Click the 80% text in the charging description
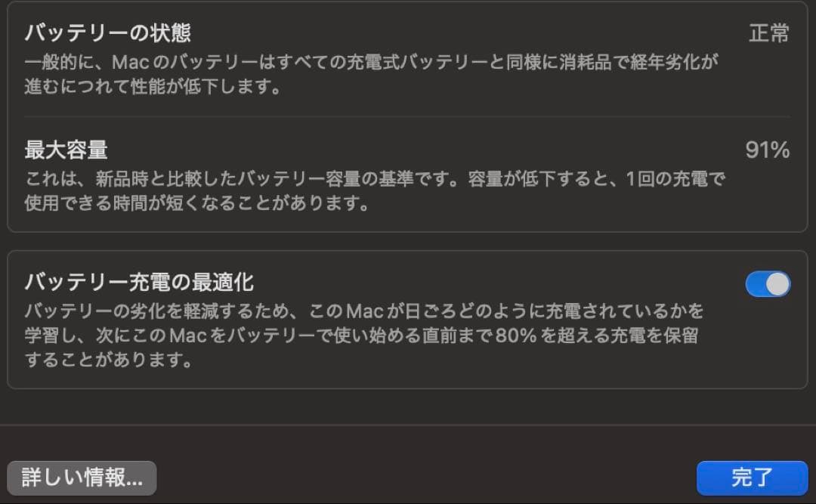Screen dimensions: 816x504 pos(516,335)
